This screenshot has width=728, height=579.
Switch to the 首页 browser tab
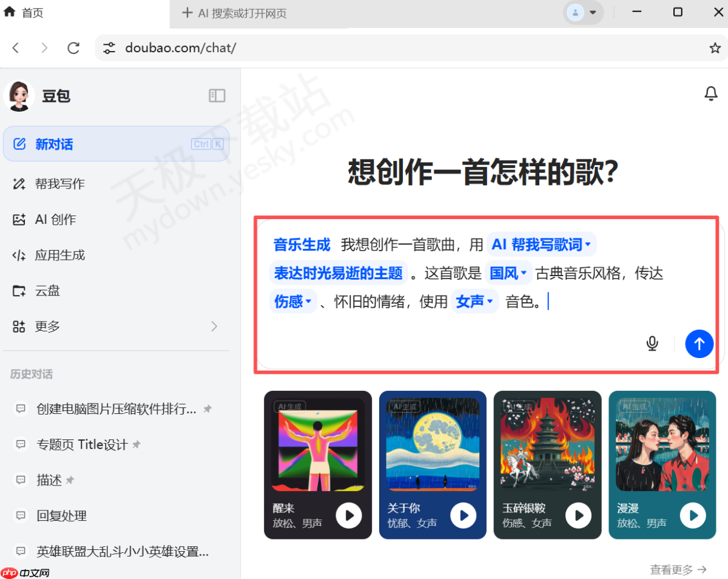point(84,13)
